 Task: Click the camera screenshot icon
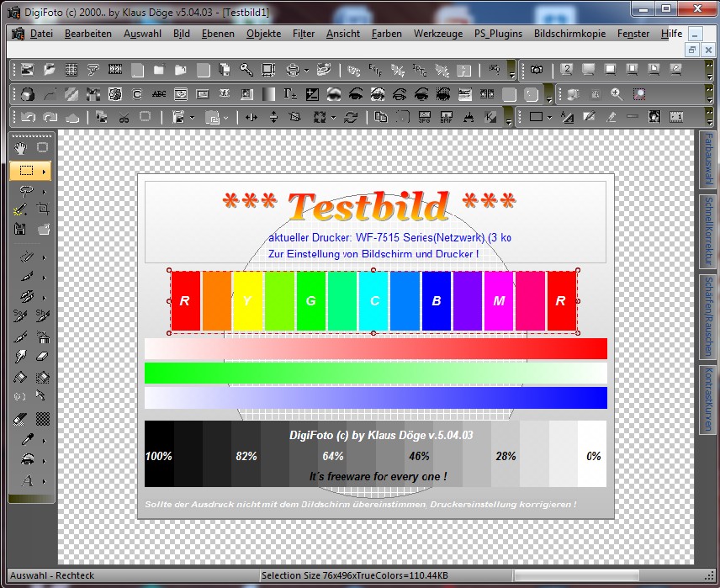click(x=537, y=70)
